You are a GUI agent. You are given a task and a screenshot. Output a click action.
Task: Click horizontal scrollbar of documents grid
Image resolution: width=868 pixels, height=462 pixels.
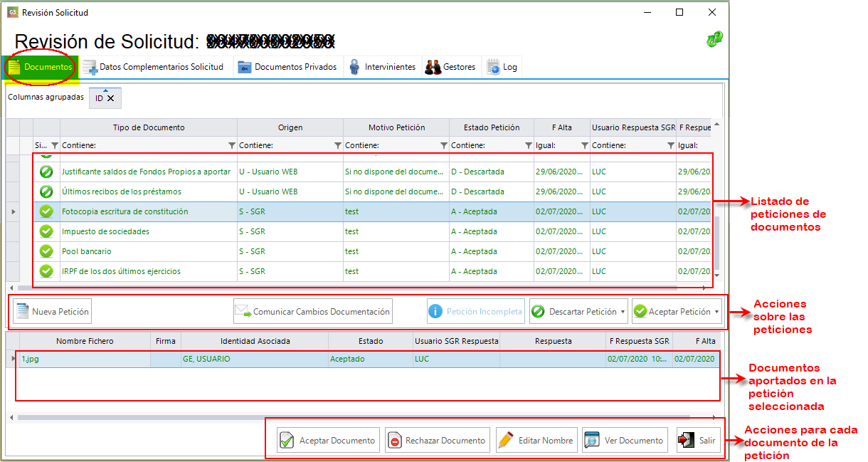tap(354, 417)
